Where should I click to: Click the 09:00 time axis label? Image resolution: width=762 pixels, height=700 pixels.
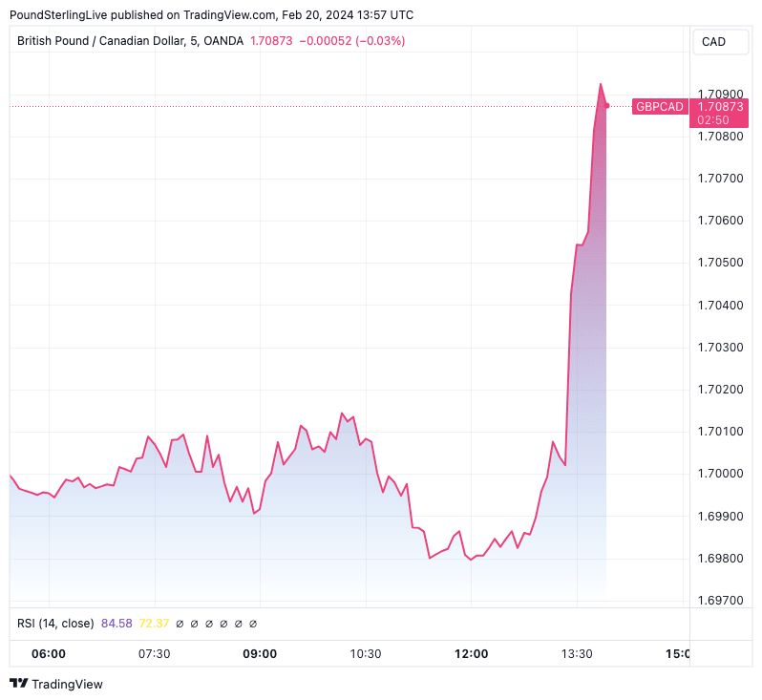pyautogui.click(x=260, y=654)
